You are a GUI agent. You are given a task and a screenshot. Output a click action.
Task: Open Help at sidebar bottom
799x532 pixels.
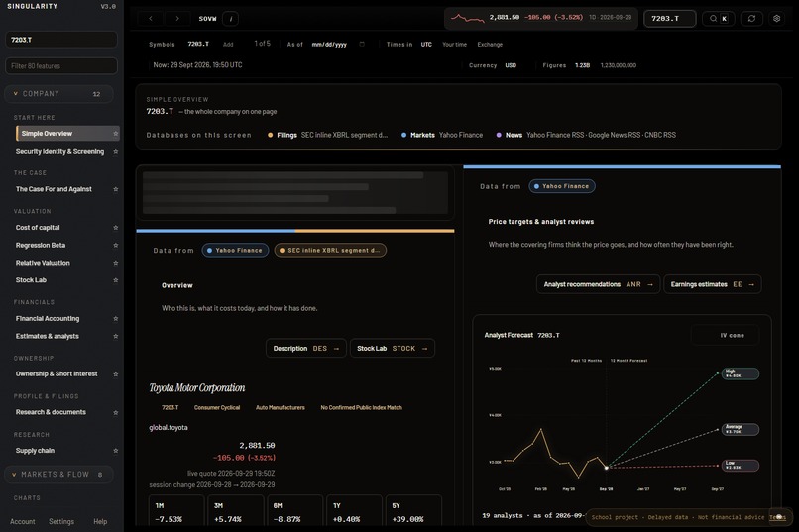point(100,522)
